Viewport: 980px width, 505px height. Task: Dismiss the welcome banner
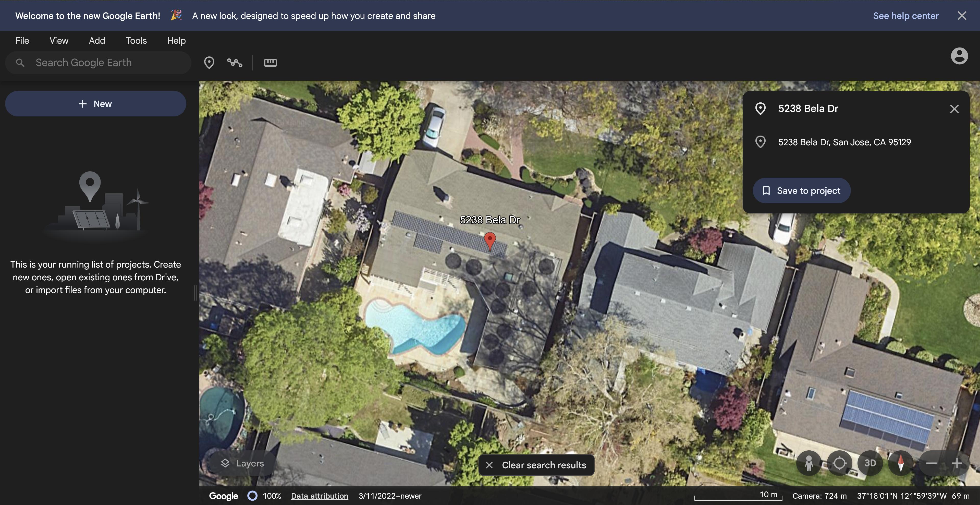(962, 16)
